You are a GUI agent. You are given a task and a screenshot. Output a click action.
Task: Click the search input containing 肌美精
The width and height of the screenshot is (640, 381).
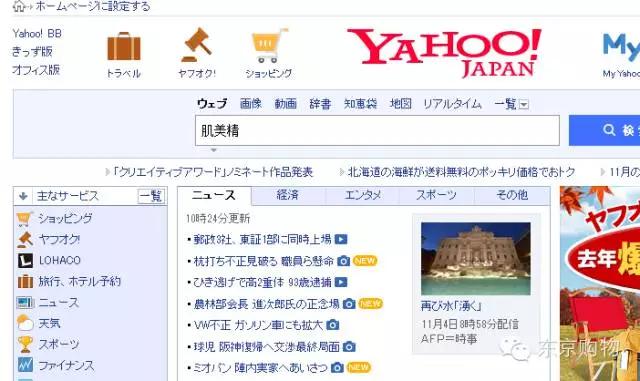(377, 131)
